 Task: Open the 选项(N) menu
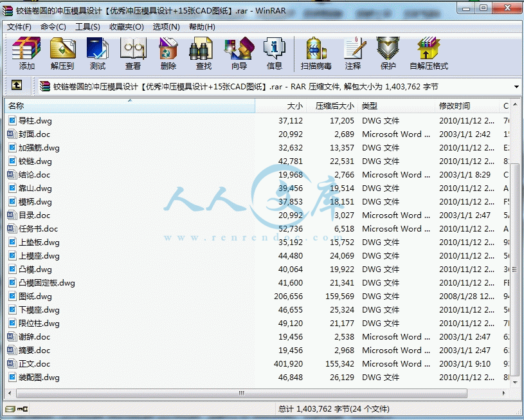pyautogui.click(x=166, y=27)
